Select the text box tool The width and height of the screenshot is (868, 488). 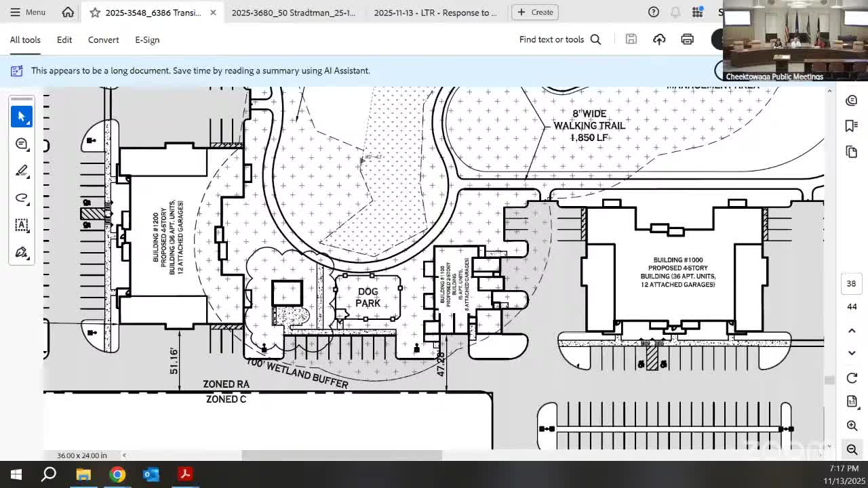[21, 225]
